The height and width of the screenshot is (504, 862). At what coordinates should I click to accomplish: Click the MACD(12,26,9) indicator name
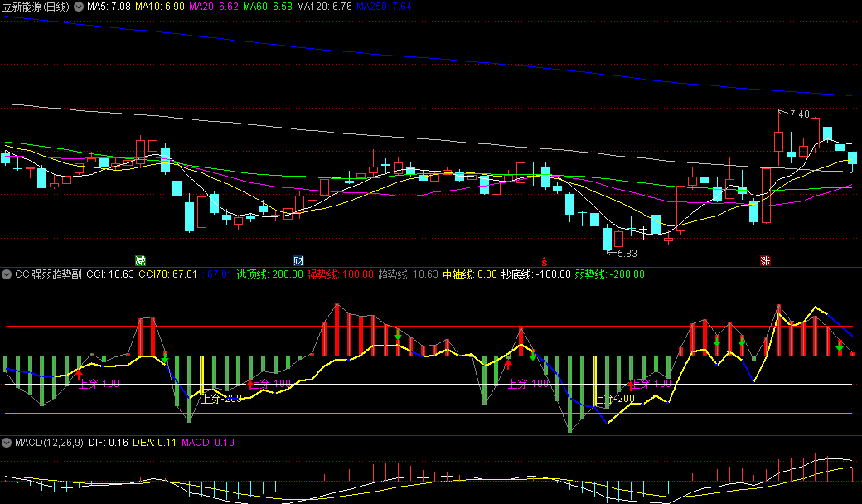coord(49,443)
